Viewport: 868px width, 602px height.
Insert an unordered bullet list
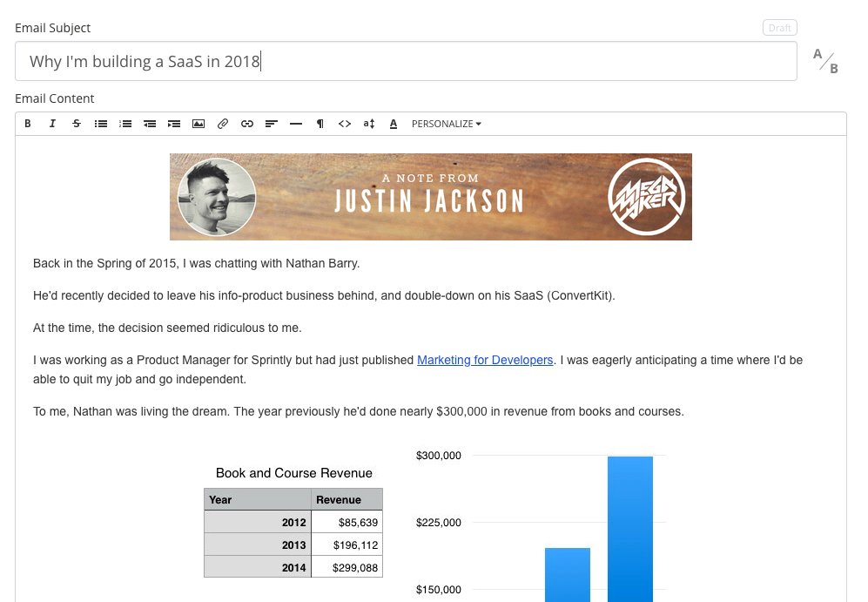[101, 124]
